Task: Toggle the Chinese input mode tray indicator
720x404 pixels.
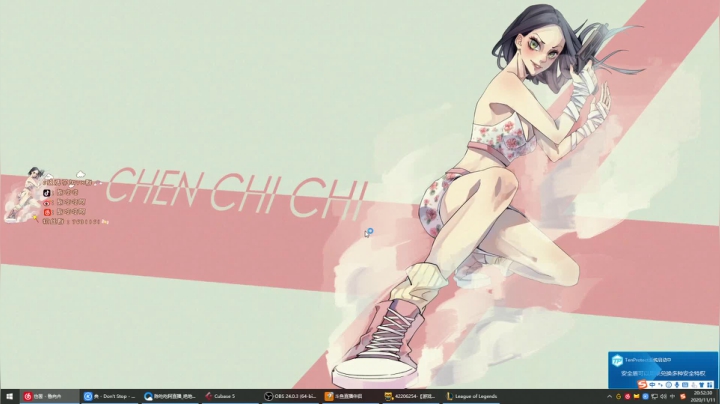Action: (672, 397)
